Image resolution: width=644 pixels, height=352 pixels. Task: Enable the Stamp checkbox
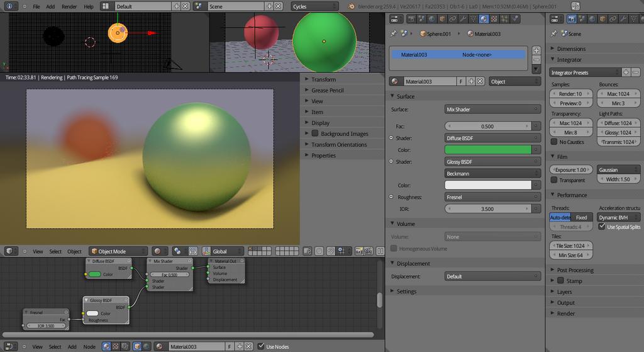(x=560, y=281)
